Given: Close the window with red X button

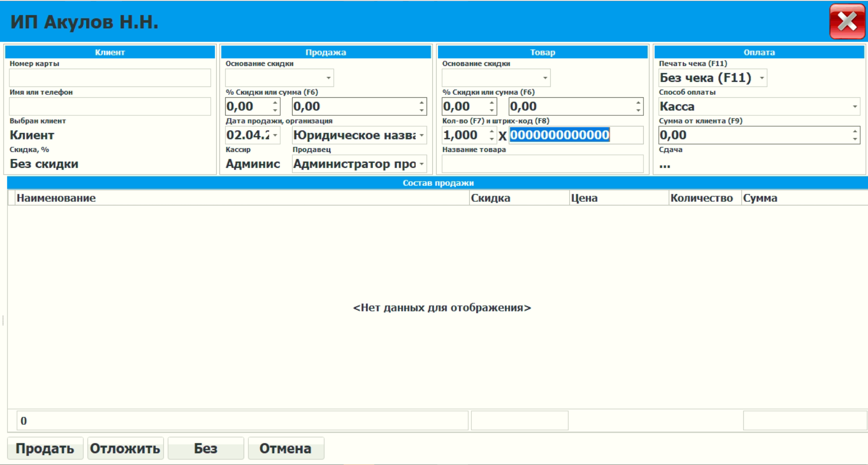Looking at the screenshot, I should [x=847, y=22].
